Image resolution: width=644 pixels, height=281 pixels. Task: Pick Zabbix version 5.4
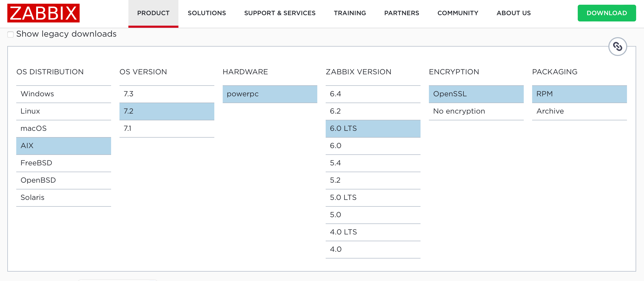point(373,163)
